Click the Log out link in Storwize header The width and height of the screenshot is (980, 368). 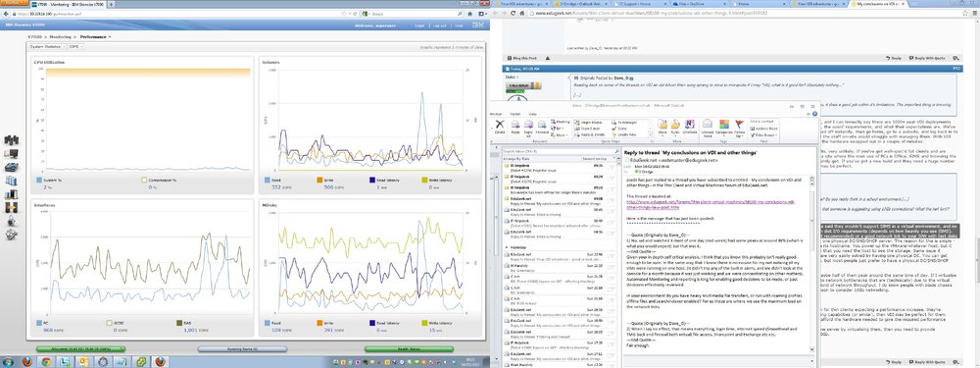[x=439, y=26]
